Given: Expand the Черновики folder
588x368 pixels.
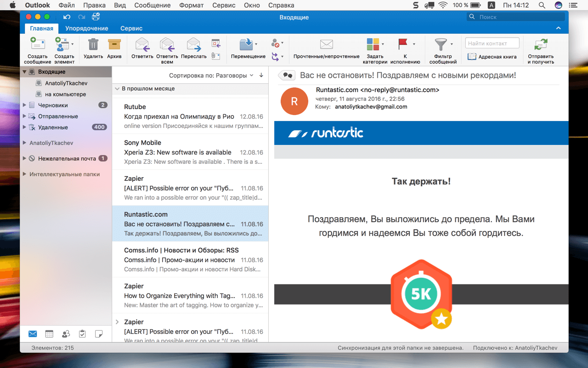Looking at the screenshot, I should point(25,105).
